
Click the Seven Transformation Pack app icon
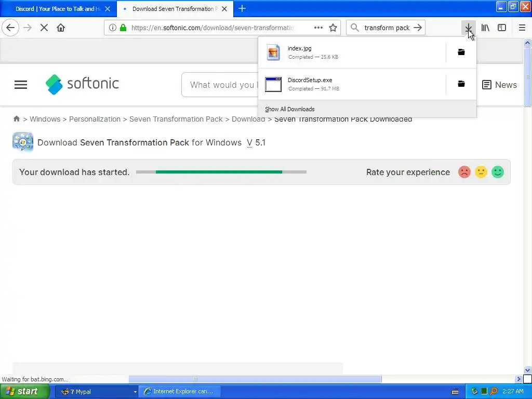coord(23,142)
